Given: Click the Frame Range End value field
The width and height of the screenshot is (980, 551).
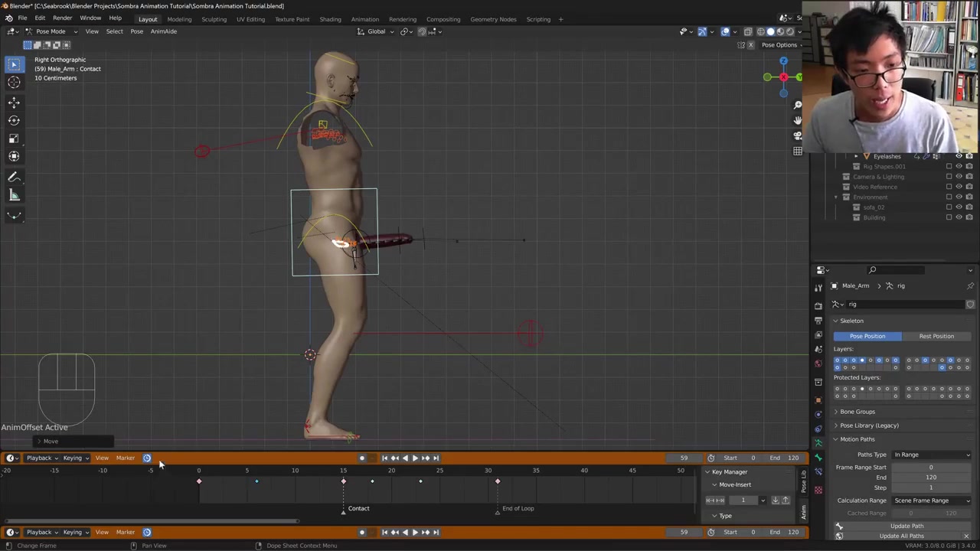Looking at the screenshot, I should point(931,478).
